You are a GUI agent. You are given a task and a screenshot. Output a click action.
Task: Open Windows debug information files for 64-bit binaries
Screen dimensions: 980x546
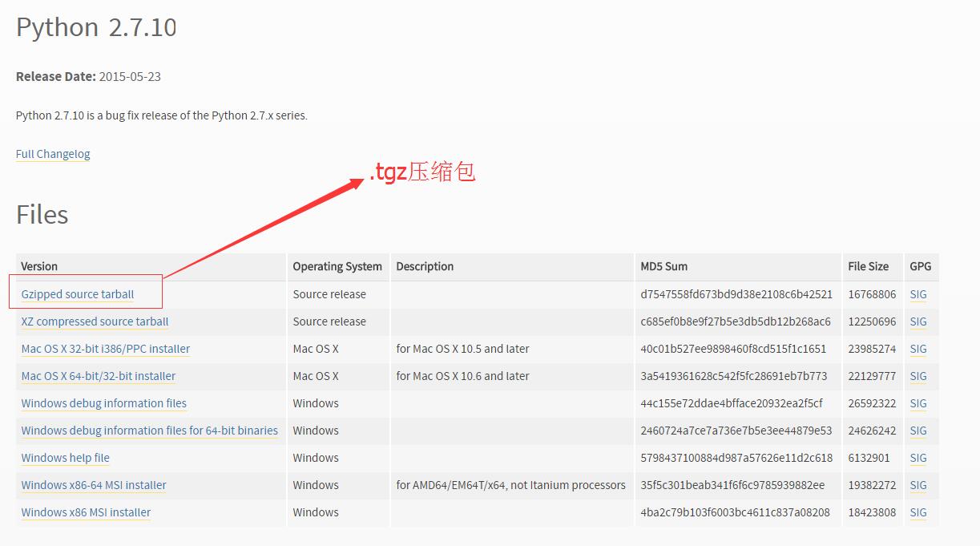149,431
